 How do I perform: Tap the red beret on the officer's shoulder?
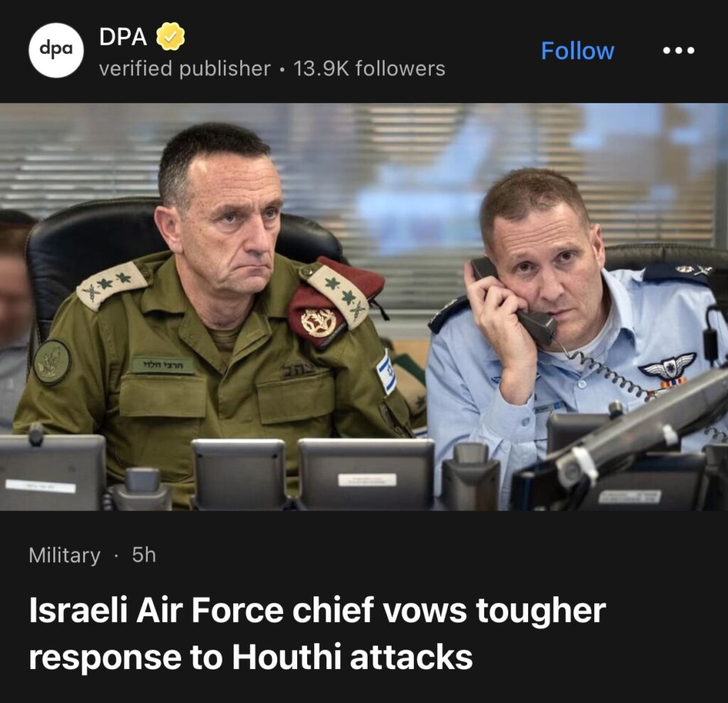[x=334, y=302]
